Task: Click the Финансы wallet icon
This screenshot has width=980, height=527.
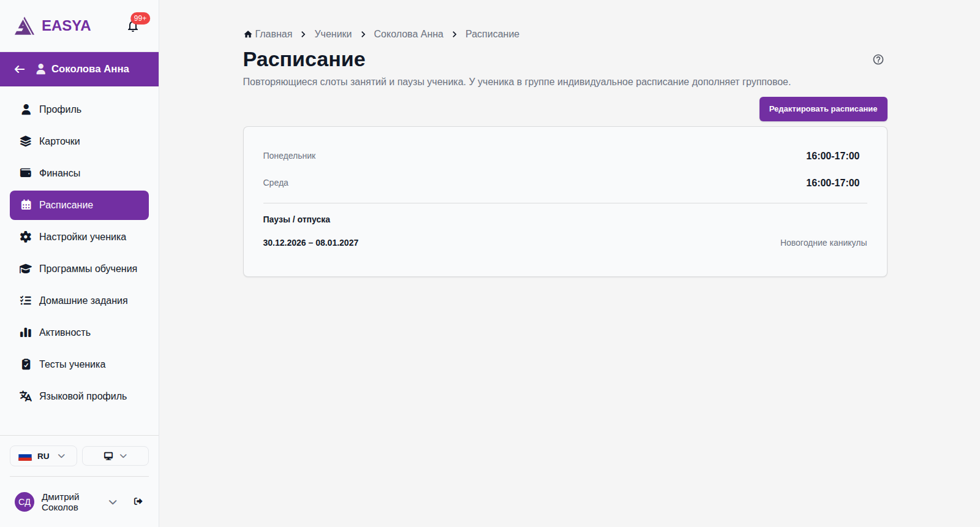Action: [26, 173]
